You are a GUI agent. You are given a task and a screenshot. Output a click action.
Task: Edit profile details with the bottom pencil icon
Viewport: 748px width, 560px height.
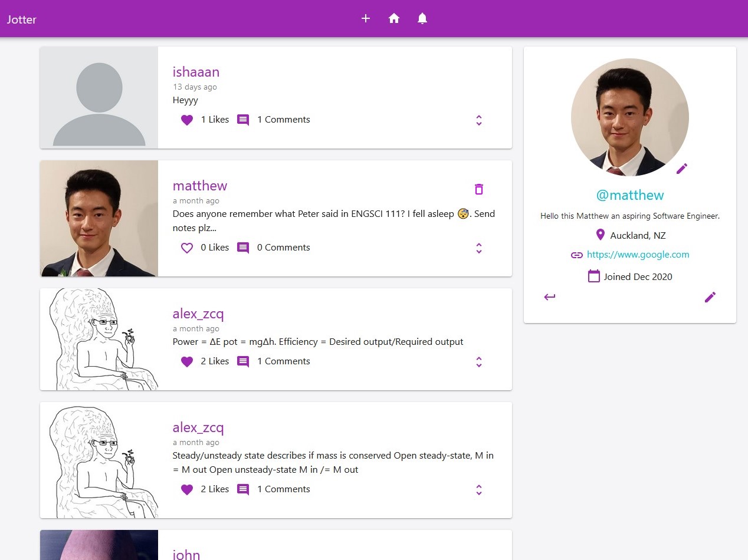click(710, 297)
